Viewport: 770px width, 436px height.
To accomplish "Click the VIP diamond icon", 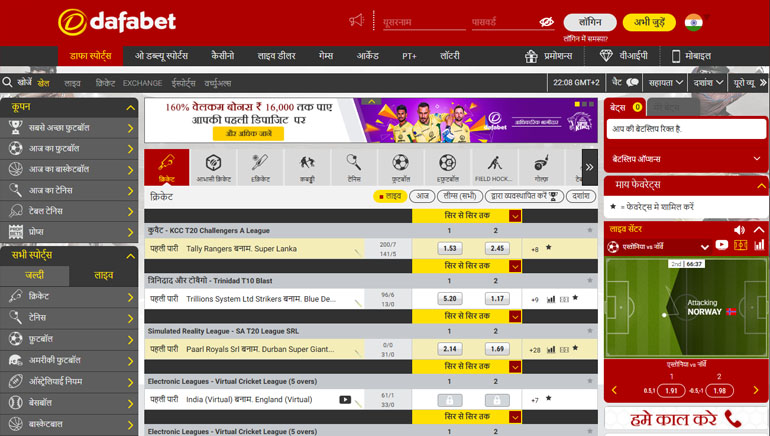I will pyautogui.click(x=606, y=56).
